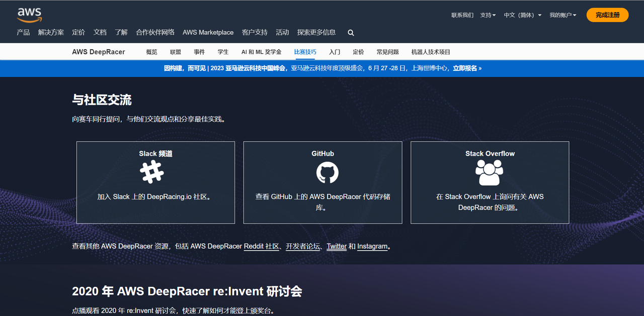Click text 向赛车同行提问 description line
Image resolution: width=644 pixels, height=316 pixels.
[x=149, y=120]
